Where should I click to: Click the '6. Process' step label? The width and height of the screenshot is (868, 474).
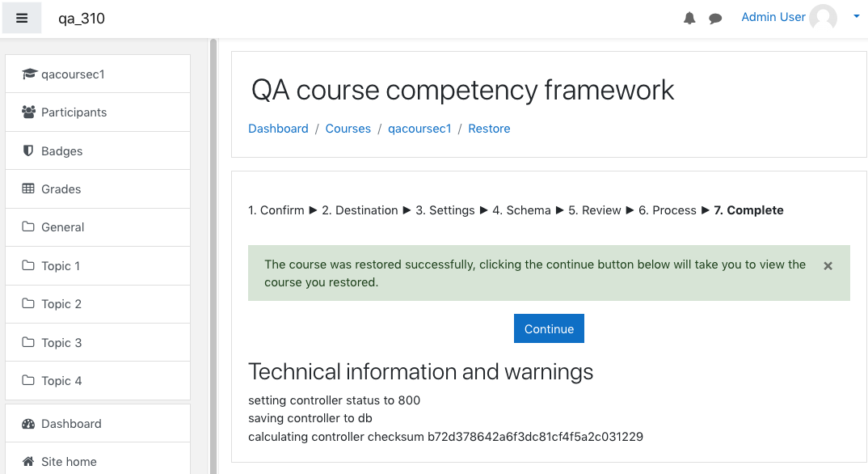coord(667,210)
